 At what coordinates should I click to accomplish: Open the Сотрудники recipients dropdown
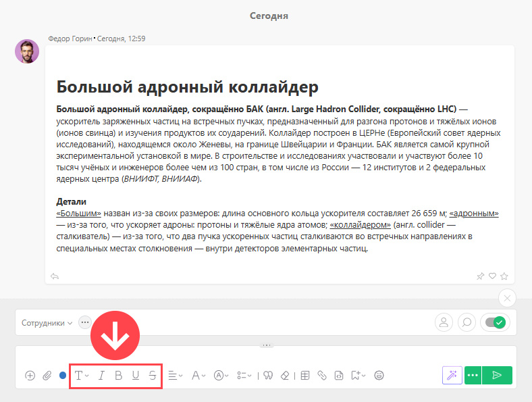(47, 323)
